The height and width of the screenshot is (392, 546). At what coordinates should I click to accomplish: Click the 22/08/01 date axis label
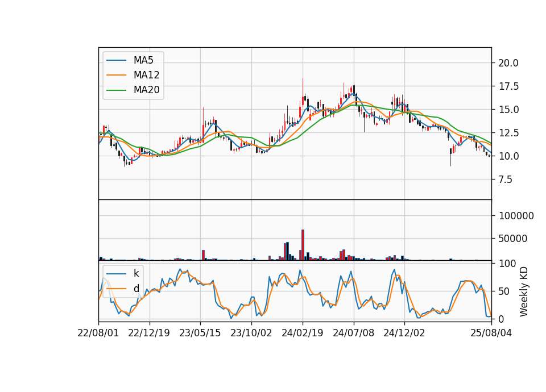tap(98, 333)
